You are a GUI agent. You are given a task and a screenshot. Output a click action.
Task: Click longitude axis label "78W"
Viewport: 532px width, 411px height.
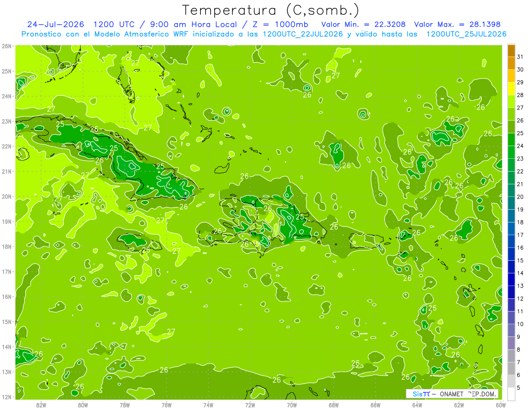tap(125, 404)
